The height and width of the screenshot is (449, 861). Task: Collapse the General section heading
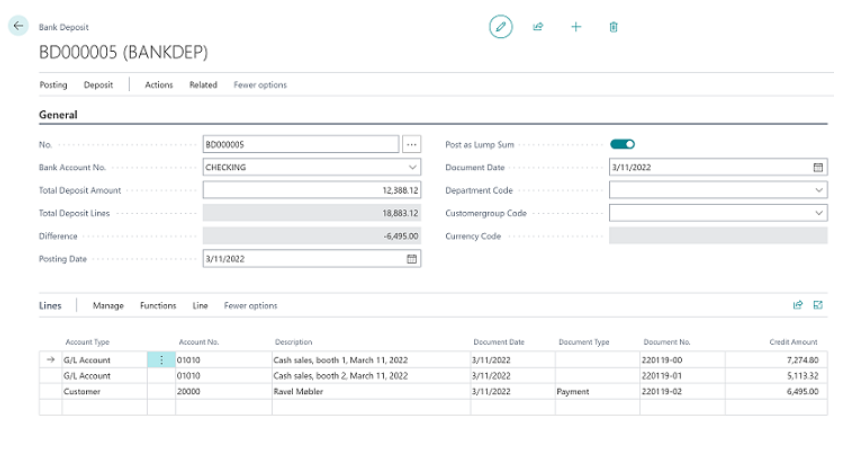click(58, 115)
